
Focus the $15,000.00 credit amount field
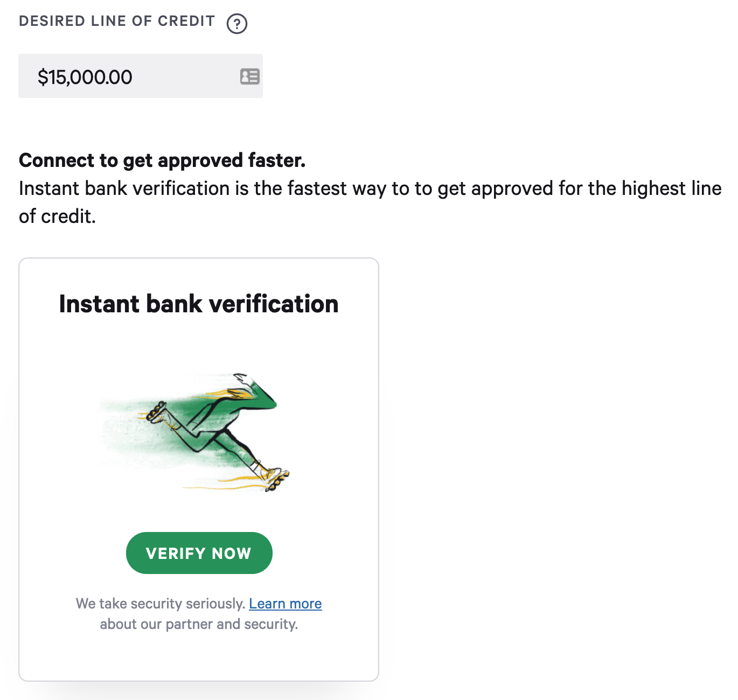point(141,76)
